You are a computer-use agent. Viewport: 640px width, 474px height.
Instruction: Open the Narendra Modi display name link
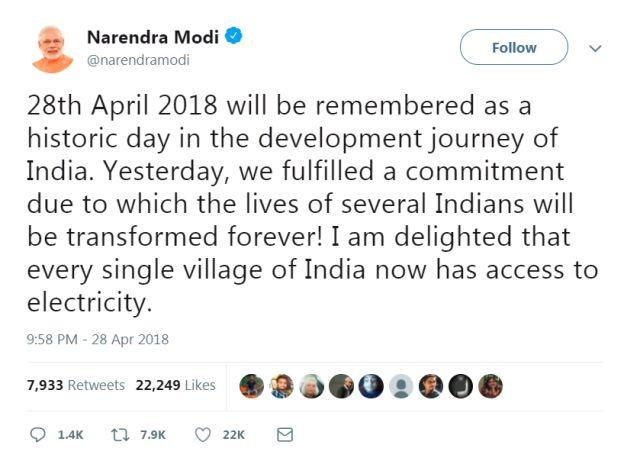pyautogui.click(x=153, y=38)
